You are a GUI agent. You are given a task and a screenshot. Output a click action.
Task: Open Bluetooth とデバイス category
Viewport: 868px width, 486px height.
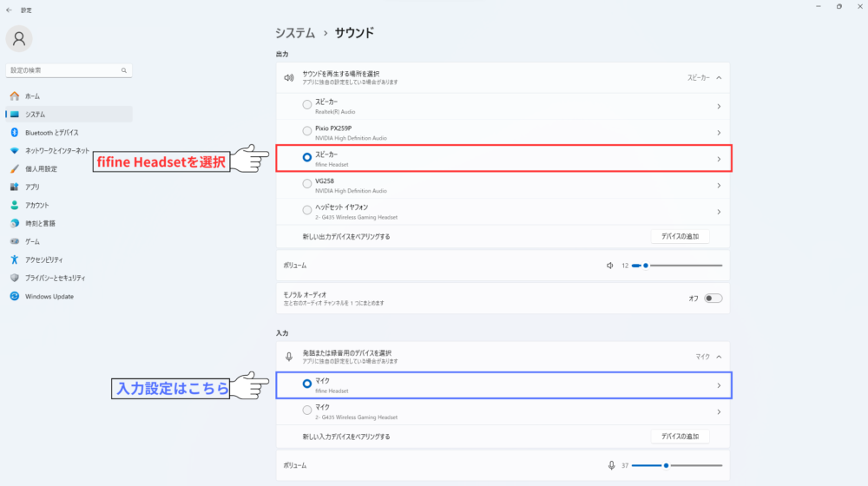pos(69,132)
